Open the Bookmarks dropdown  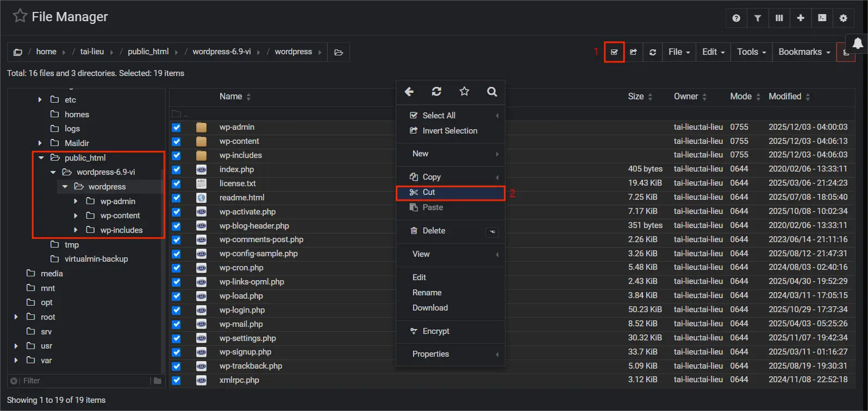tap(804, 52)
